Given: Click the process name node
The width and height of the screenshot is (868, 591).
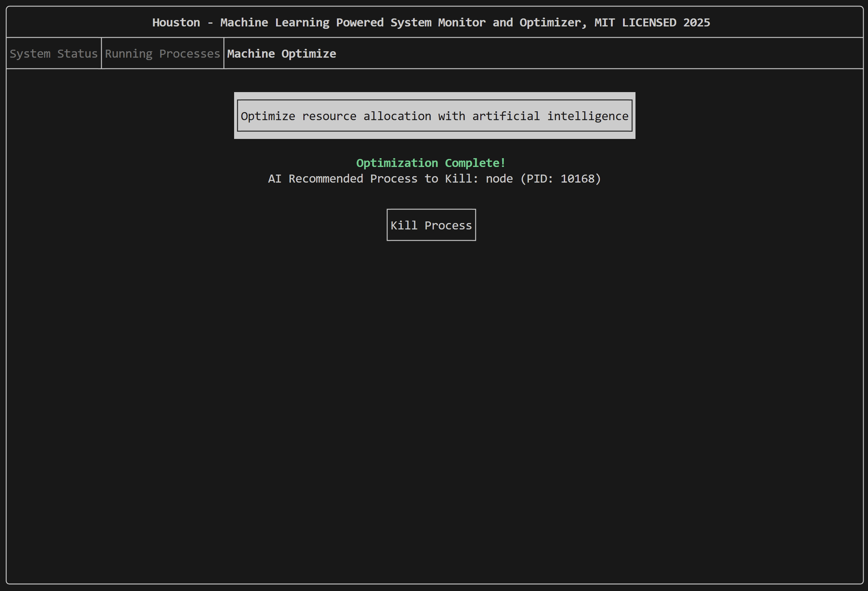Looking at the screenshot, I should [x=499, y=179].
